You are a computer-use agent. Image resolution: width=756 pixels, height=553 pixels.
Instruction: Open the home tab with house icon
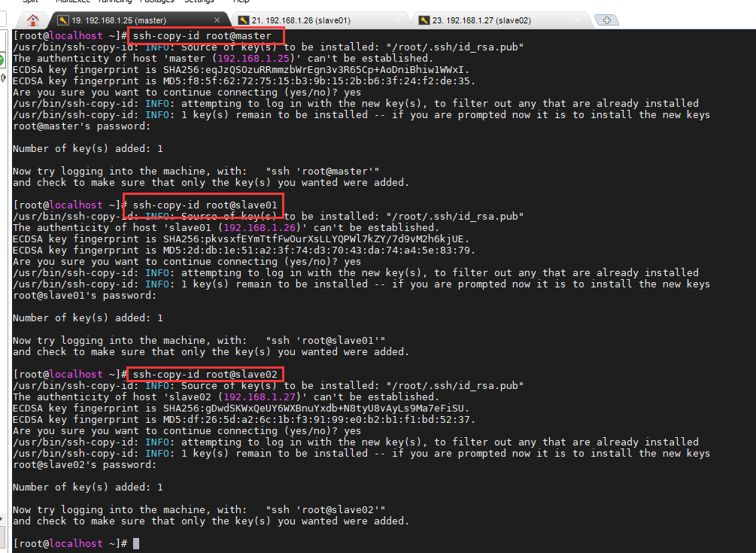(33, 20)
